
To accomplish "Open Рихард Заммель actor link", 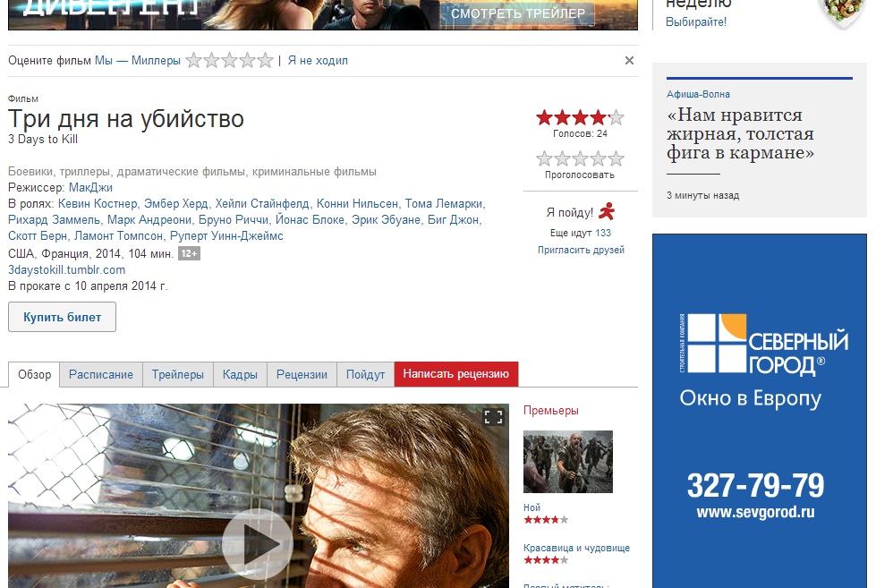I will 54,219.
